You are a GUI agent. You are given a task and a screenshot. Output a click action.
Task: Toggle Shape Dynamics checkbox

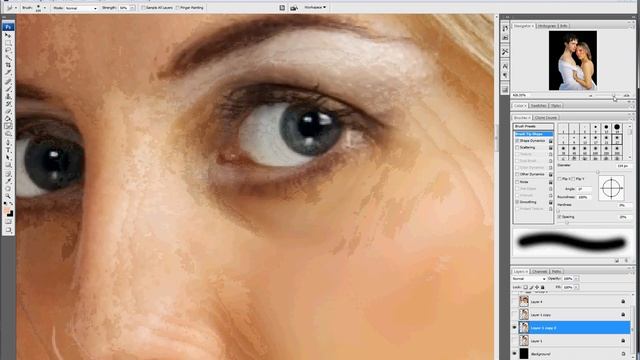point(518,141)
